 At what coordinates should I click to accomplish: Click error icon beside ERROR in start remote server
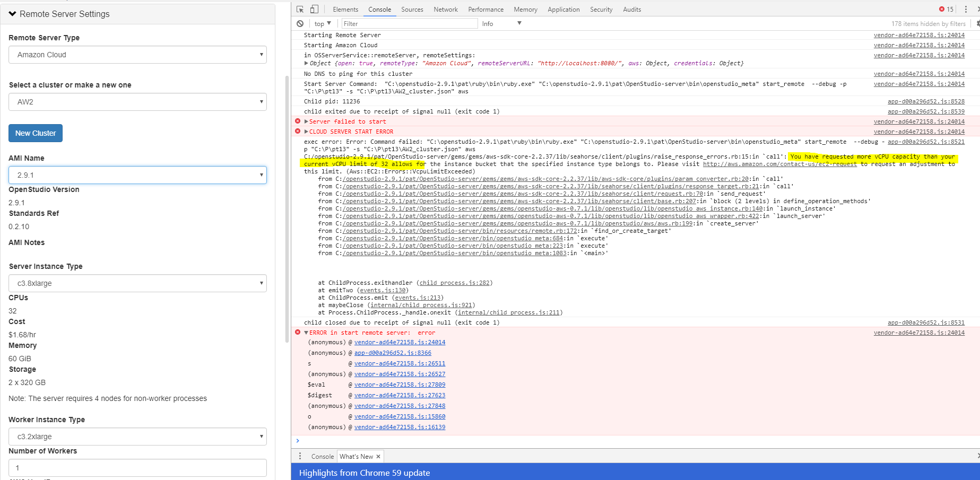(298, 333)
